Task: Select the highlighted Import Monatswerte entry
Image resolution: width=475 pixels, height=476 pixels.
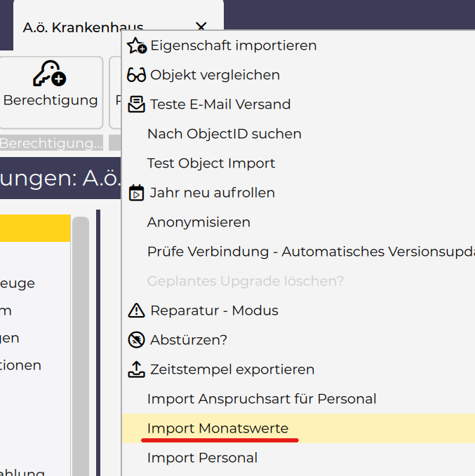Action: point(218,428)
